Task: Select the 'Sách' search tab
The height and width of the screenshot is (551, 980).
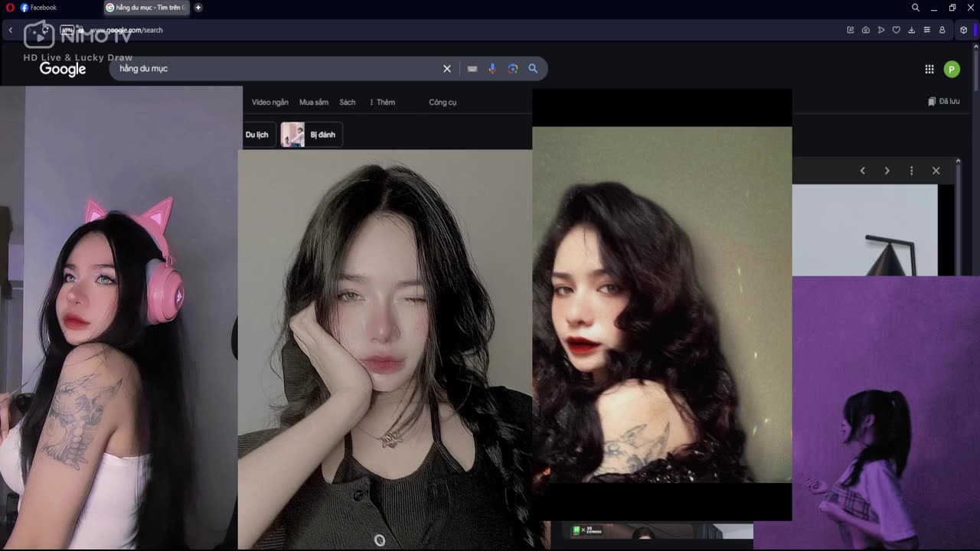Action: (348, 103)
